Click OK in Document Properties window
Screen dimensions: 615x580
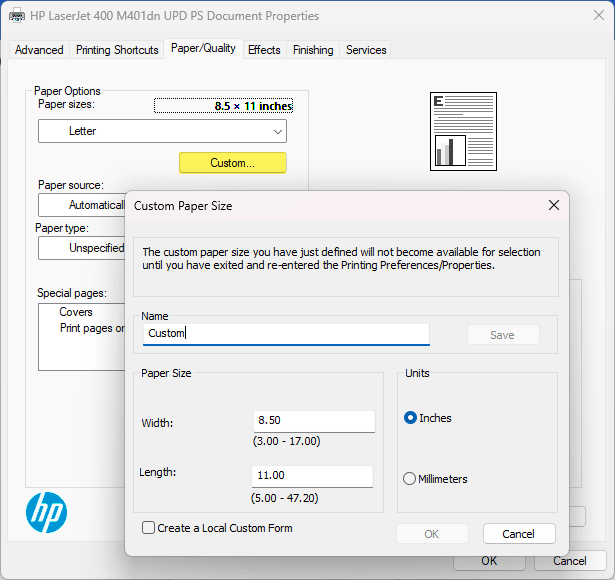(489, 561)
